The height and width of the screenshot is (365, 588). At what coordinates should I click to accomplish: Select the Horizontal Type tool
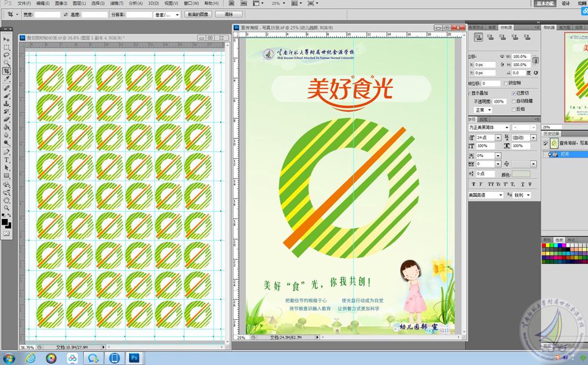[7, 159]
